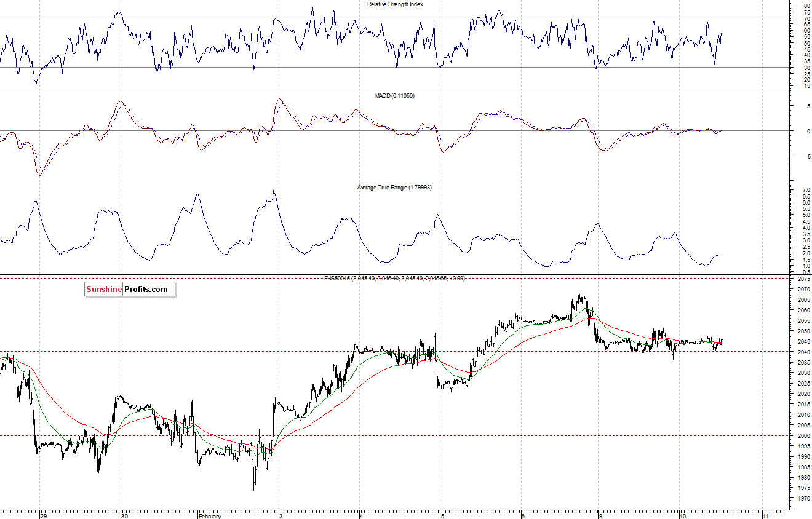Click the 2045 price axis value

(x=803, y=342)
